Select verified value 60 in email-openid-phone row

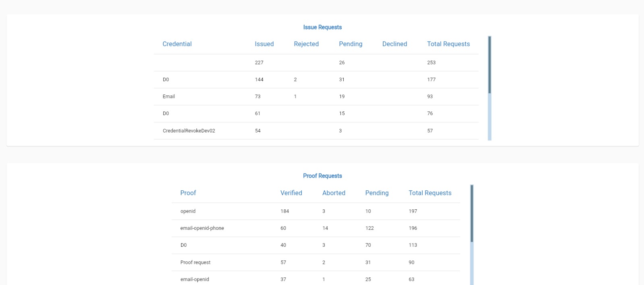click(x=283, y=228)
